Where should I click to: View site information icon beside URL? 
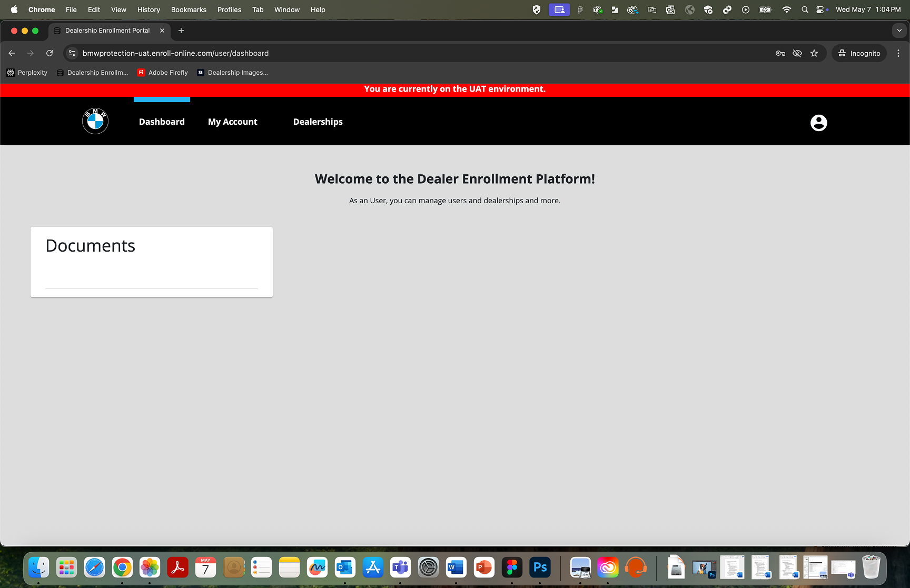coord(73,53)
